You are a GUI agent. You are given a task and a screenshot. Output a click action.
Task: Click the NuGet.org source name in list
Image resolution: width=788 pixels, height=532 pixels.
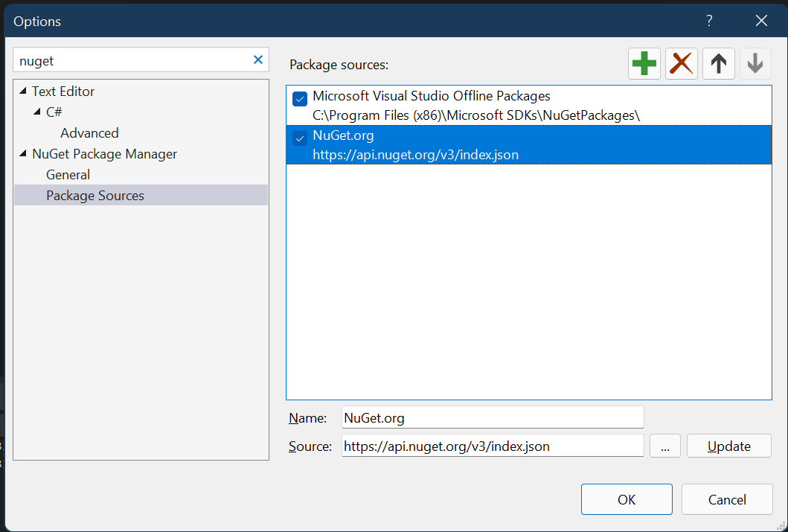click(343, 135)
